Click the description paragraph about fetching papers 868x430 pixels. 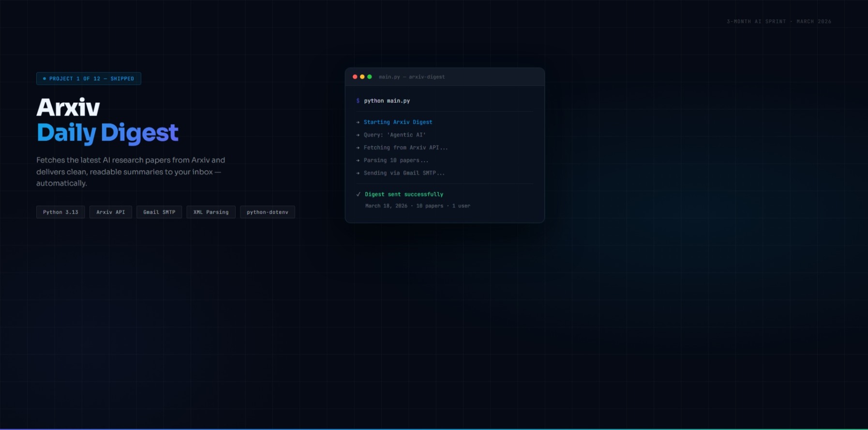131,172
